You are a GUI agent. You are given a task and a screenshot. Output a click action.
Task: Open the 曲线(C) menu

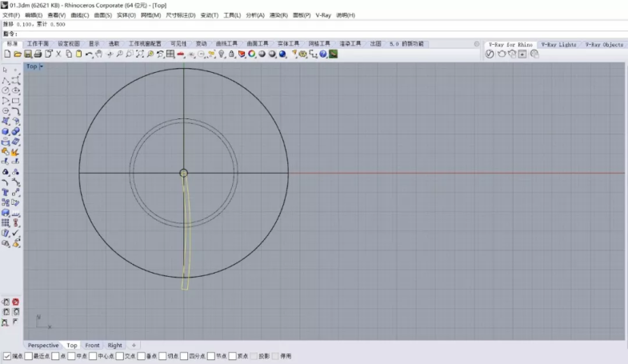point(79,15)
